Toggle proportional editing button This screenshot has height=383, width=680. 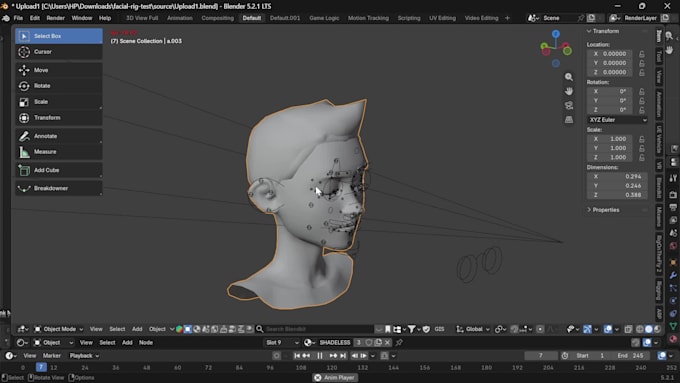pos(540,329)
